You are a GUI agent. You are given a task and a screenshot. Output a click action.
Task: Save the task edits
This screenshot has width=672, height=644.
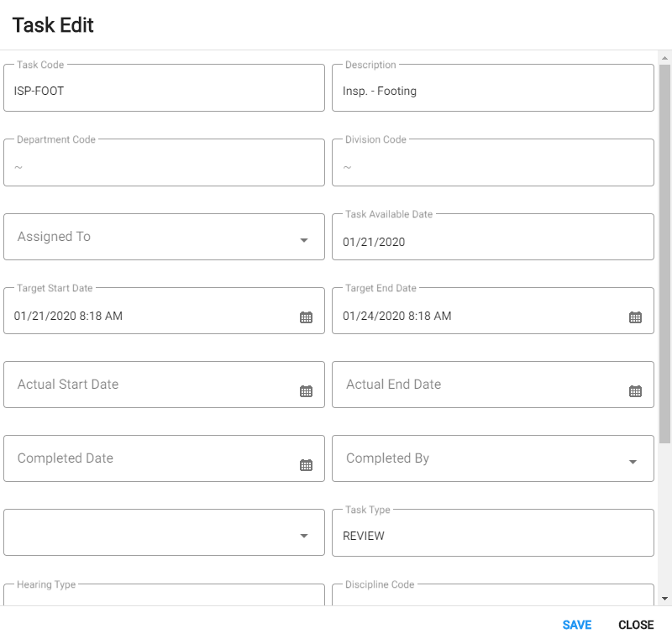click(577, 625)
